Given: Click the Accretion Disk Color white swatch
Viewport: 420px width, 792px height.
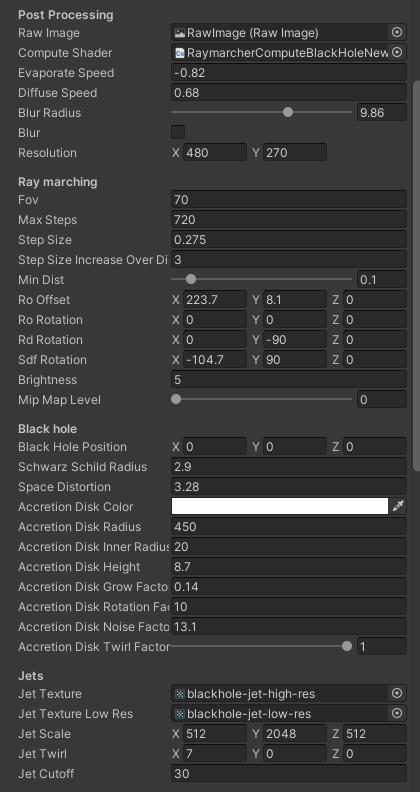Looking at the screenshot, I should coord(280,506).
